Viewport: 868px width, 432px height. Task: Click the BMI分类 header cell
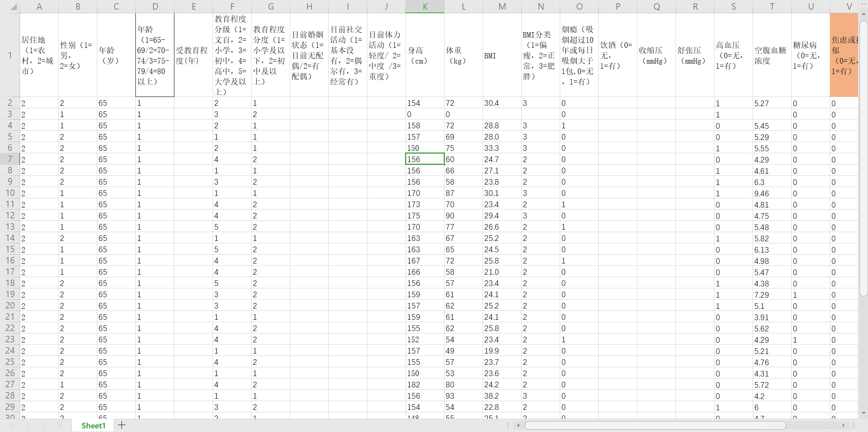click(x=540, y=55)
